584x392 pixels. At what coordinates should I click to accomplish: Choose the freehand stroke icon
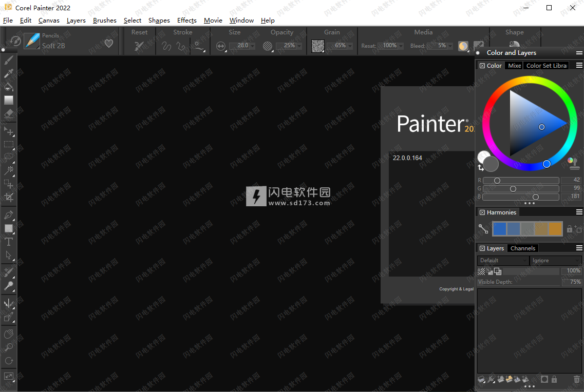[166, 46]
